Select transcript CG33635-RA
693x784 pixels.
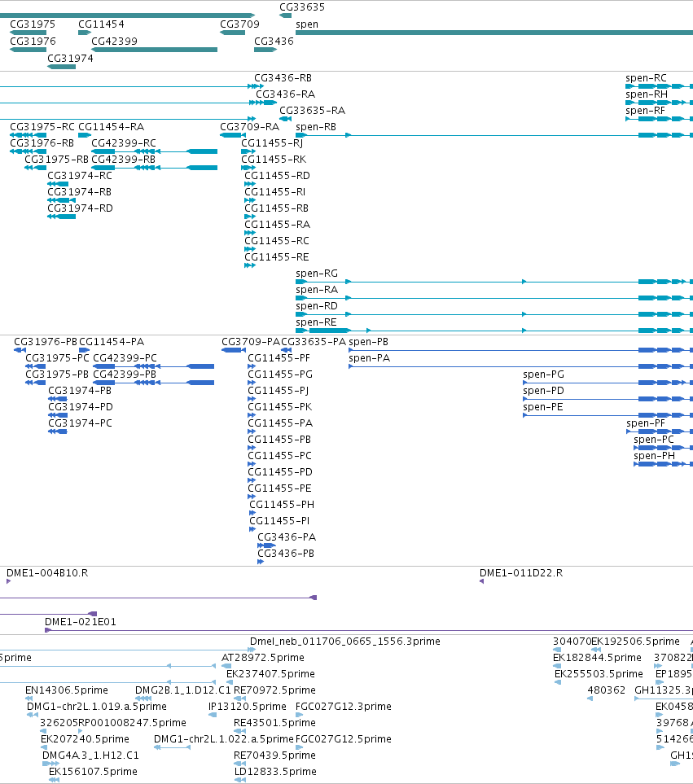tap(312, 111)
